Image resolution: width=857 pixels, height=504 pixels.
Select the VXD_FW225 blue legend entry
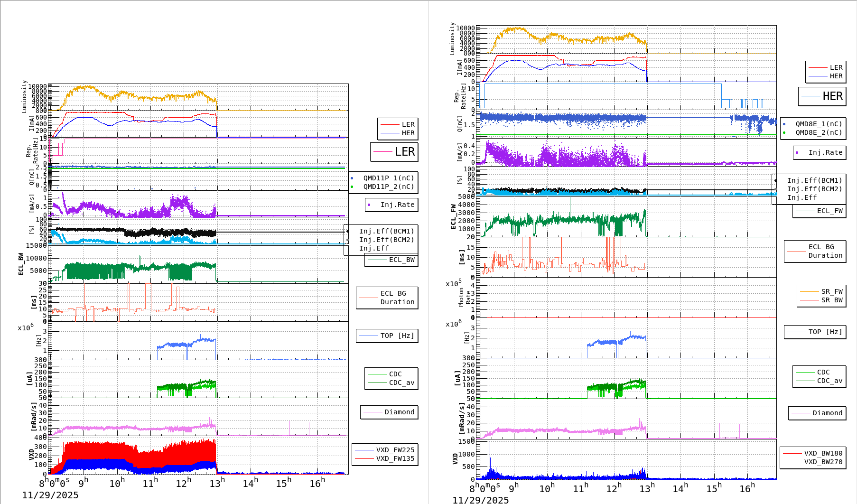click(395, 450)
